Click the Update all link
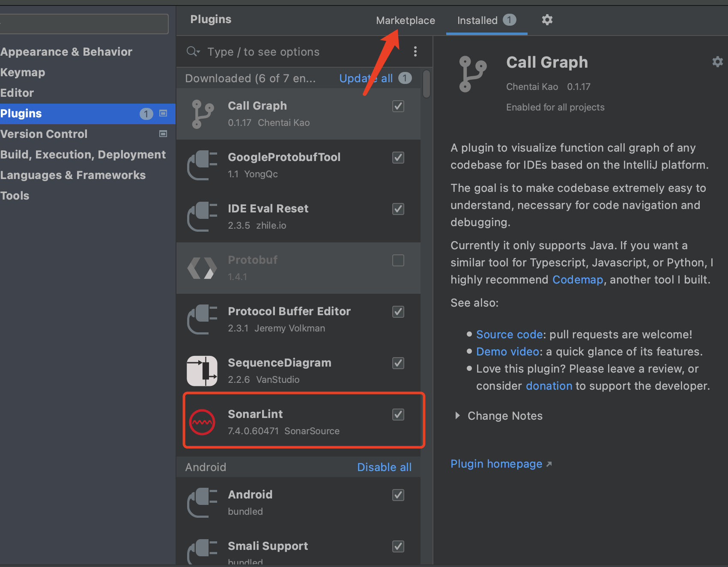The width and height of the screenshot is (728, 567). (x=366, y=78)
